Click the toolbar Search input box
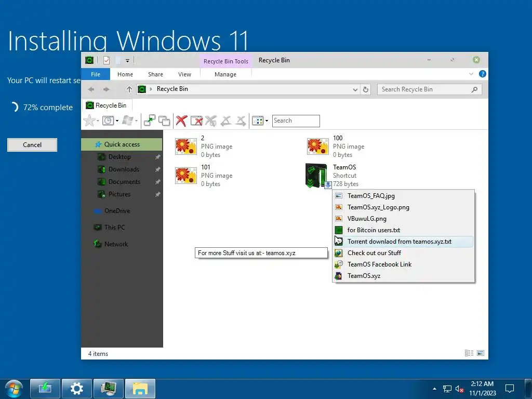The image size is (532, 399). tap(296, 121)
